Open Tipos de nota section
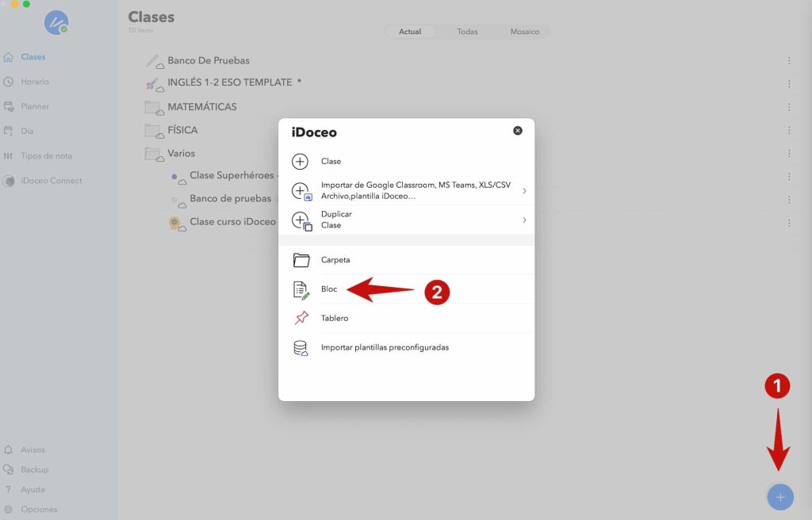The height and width of the screenshot is (520, 812). point(46,156)
